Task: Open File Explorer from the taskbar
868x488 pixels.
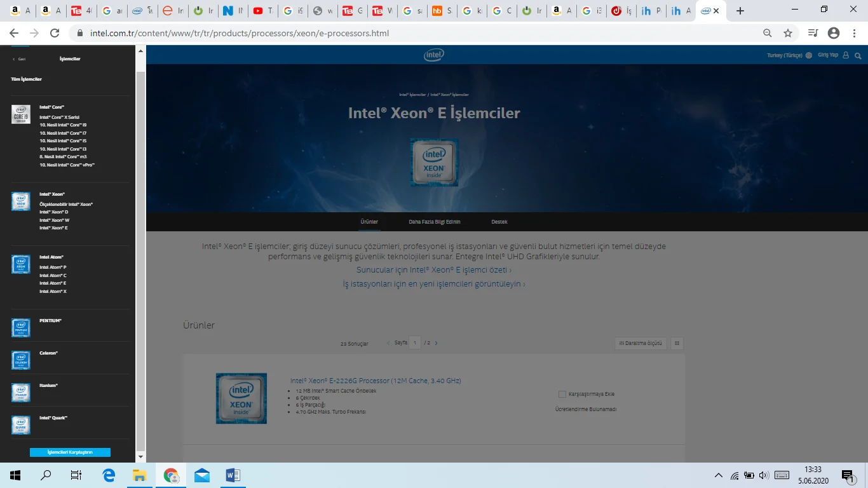Action: tap(140, 475)
